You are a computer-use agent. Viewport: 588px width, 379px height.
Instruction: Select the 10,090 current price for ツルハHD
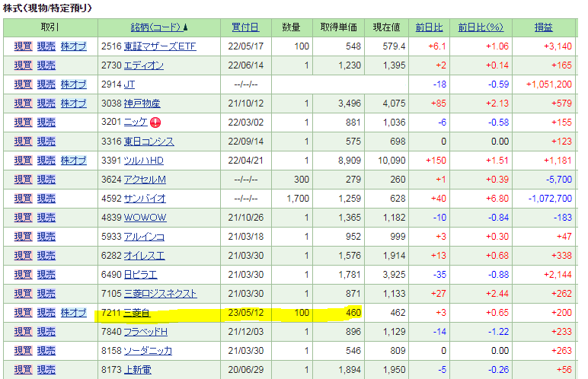click(391, 161)
